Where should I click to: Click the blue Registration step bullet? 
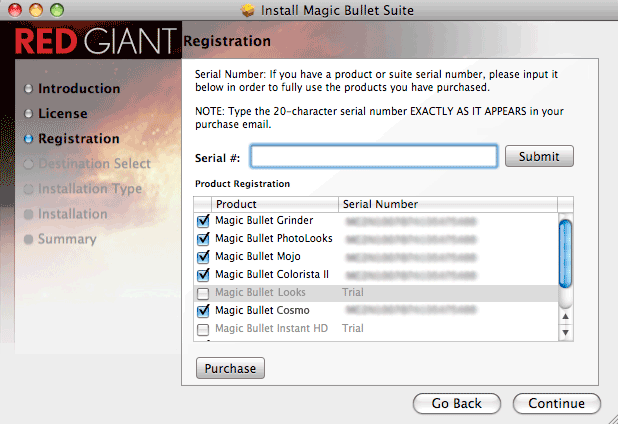[x=28, y=139]
